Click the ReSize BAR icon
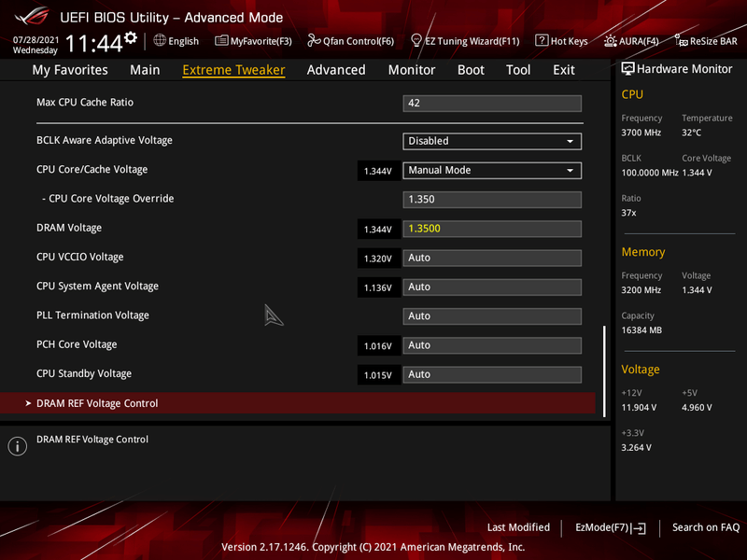Image resolution: width=747 pixels, height=560 pixels. pos(682,41)
